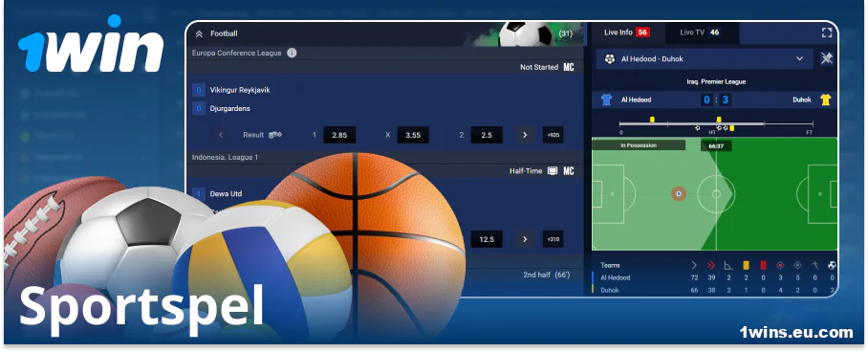Open +935 more markets
868x352 pixels.
tap(553, 135)
